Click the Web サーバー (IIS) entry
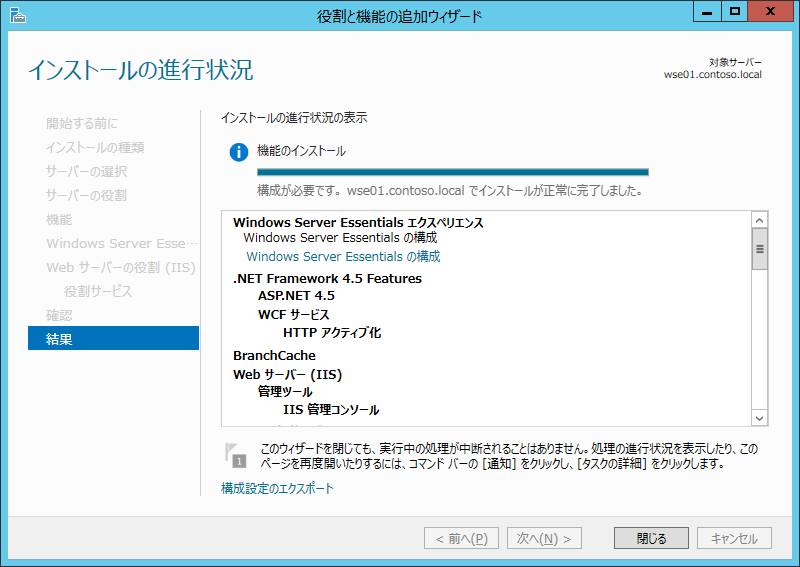This screenshot has height=567, width=800. 287,375
